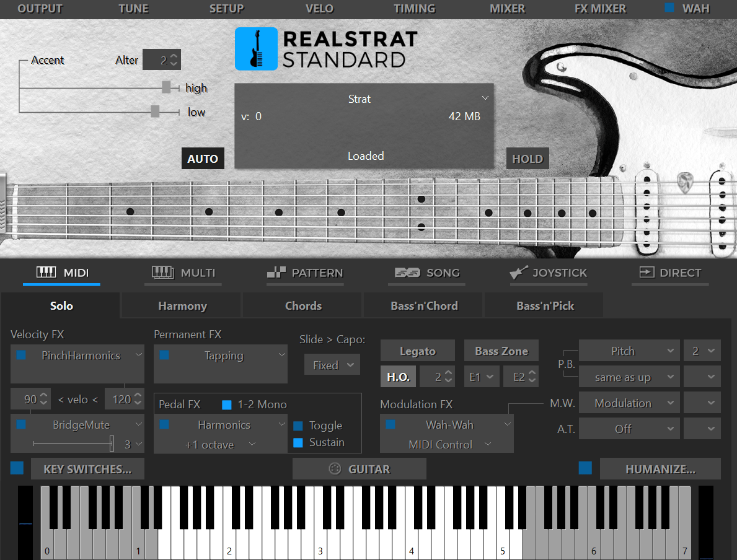Switch to the Harmony tab

181,305
